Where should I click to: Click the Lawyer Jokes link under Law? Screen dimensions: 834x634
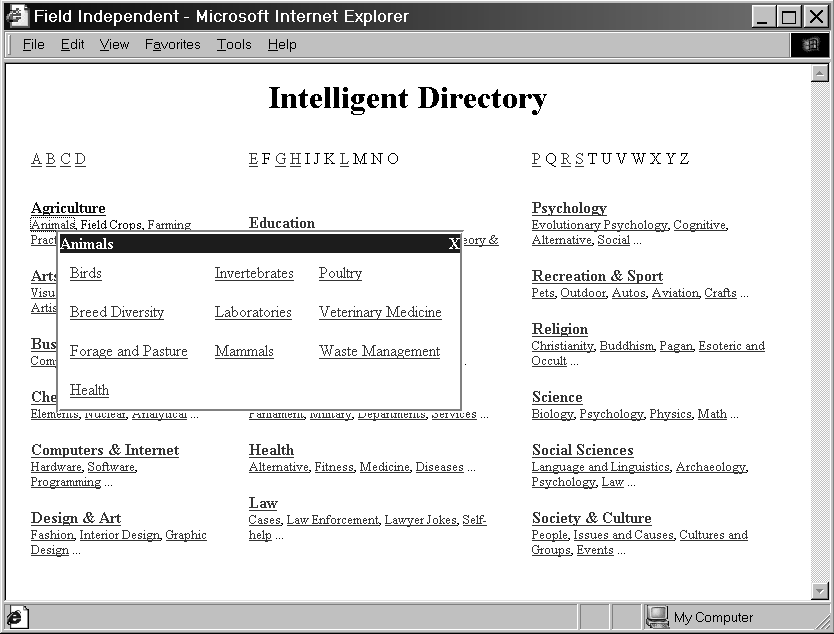[420, 520]
